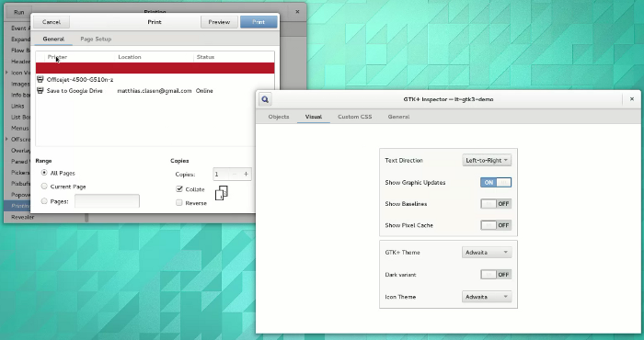Decrease copies with the minus button
This screenshot has height=340, width=644.
click(x=235, y=175)
